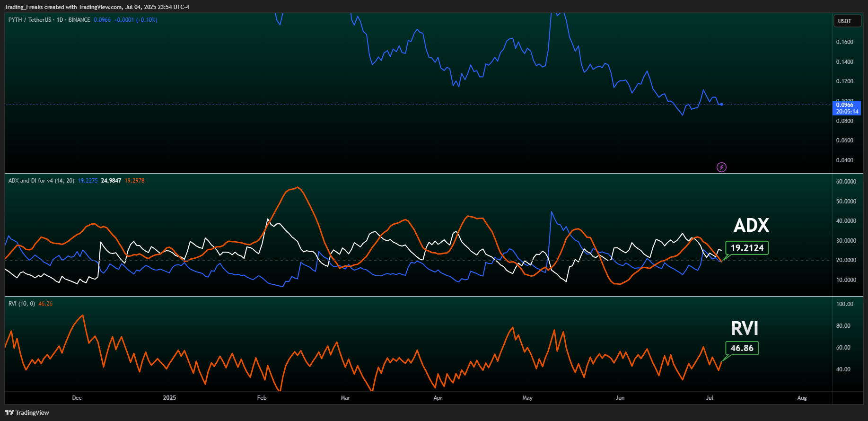
Task: Click the green 46.86 RVI callout box
Action: pyautogui.click(x=742, y=348)
